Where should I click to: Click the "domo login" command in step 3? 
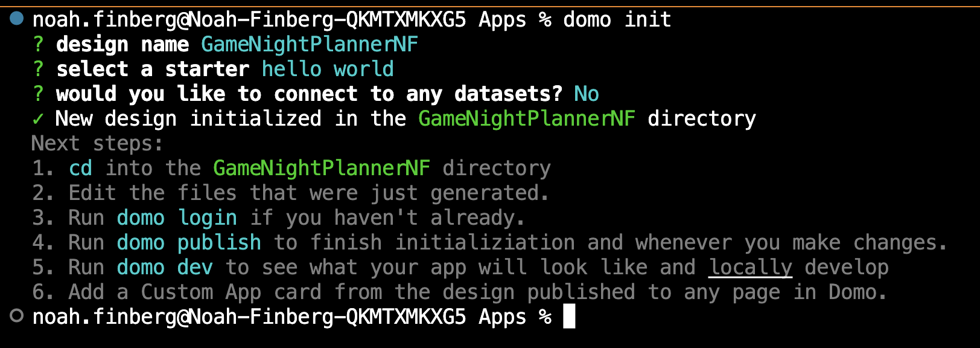pyautogui.click(x=177, y=217)
